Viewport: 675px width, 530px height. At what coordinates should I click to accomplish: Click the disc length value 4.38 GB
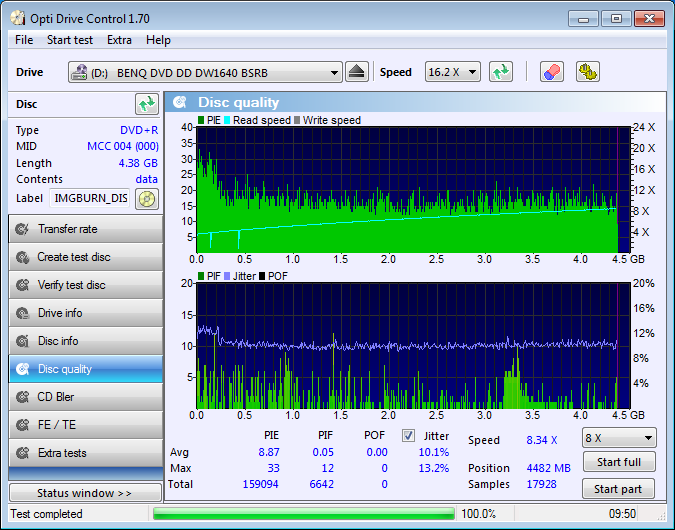pyautogui.click(x=138, y=163)
